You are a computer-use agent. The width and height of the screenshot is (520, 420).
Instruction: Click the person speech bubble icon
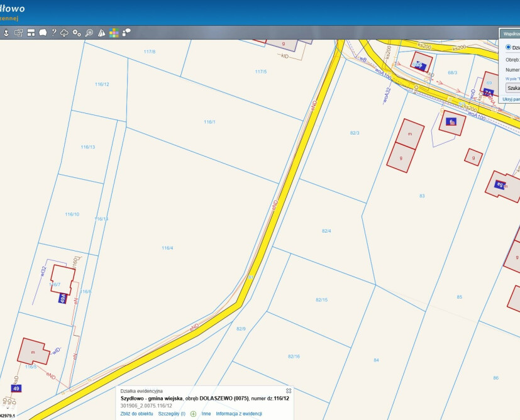(x=126, y=33)
